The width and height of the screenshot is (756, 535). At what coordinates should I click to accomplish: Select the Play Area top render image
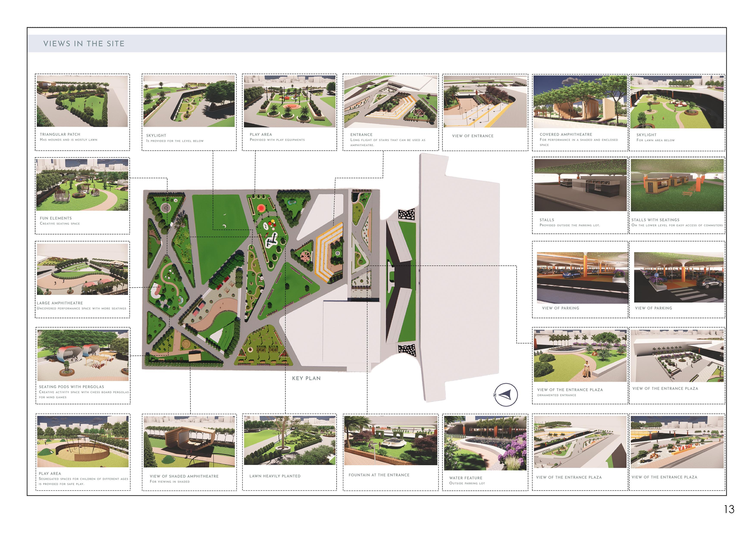point(290,101)
